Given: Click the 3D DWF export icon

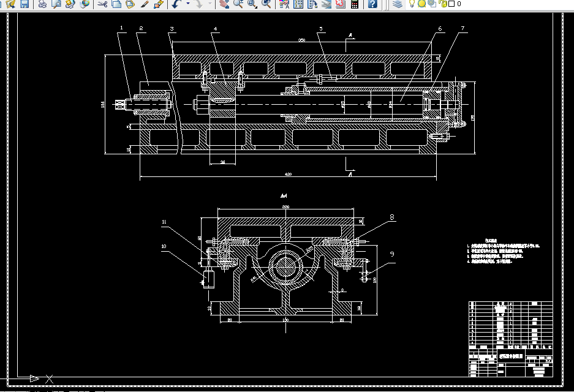Looking at the screenshot, I should (84, 4).
